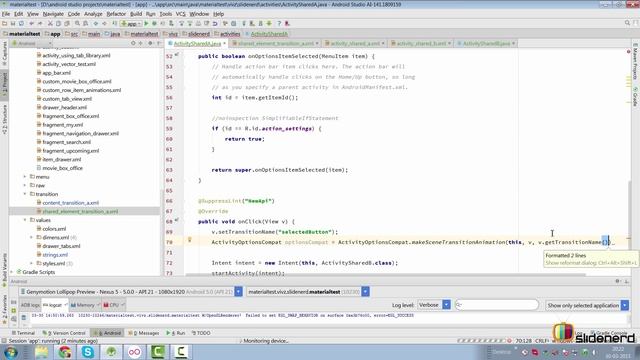Toggle the Terminal tool window

coord(23,333)
